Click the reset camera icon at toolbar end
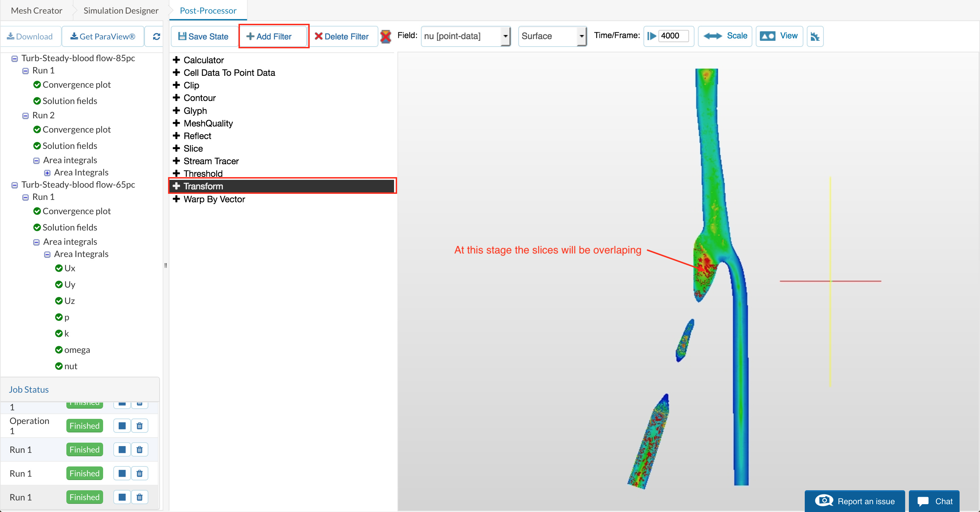The height and width of the screenshot is (512, 980). [815, 36]
